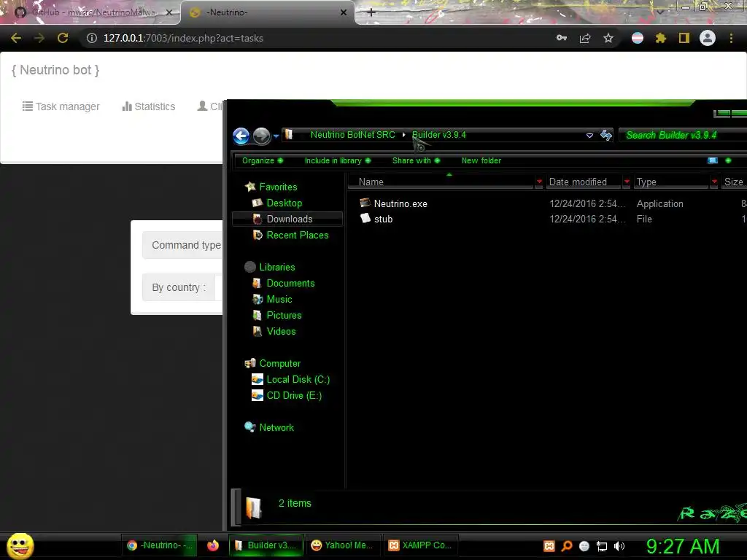Select Neutrino.exe file
The height and width of the screenshot is (560, 747).
(400, 204)
